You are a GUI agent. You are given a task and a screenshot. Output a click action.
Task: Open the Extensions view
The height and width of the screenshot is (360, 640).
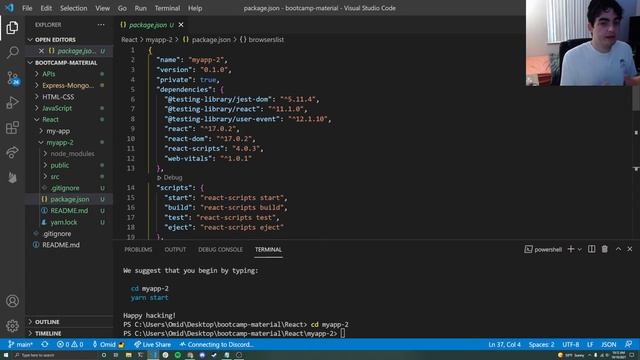(12, 127)
